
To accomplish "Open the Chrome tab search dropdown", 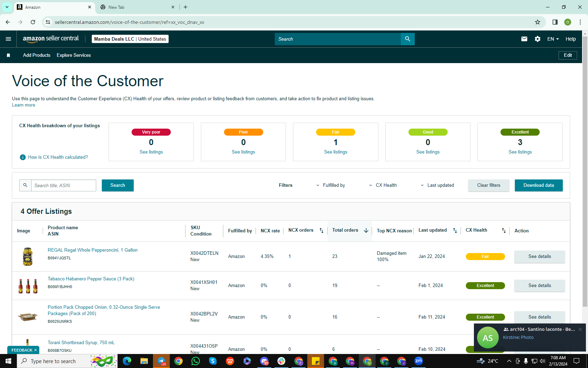I will 7,7.
